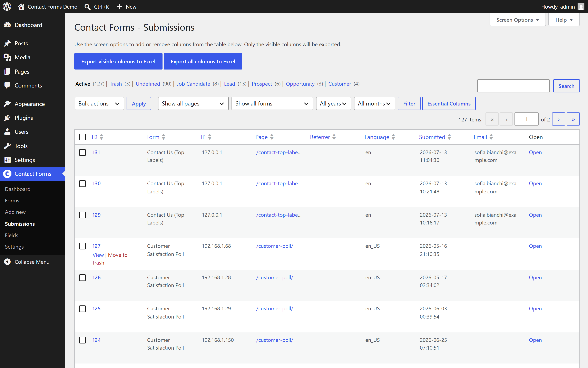The height and width of the screenshot is (368, 588).
Task: Click the Essential Columns button
Action: click(x=449, y=103)
